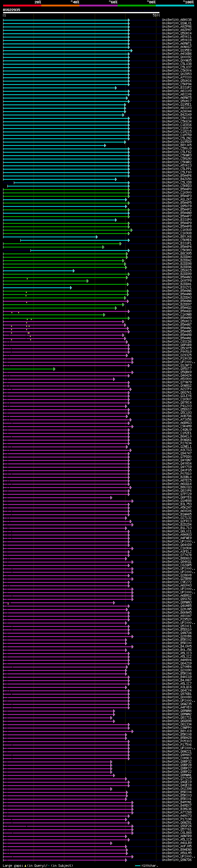Click the Large gaps legend text
This screenshot has height=868, width=197.
[38, 865]
